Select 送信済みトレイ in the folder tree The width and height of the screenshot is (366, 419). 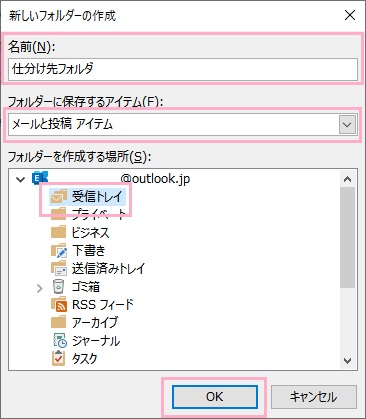coord(108,268)
